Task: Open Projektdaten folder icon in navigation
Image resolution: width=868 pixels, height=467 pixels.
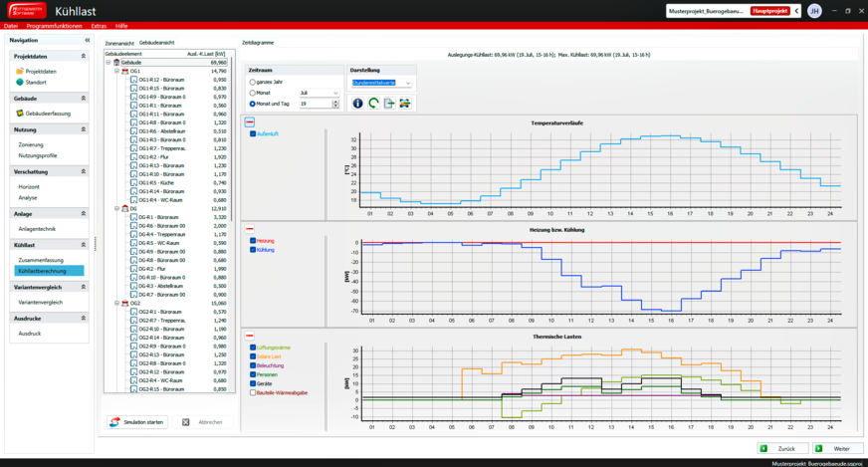Action: (x=20, y=72)
